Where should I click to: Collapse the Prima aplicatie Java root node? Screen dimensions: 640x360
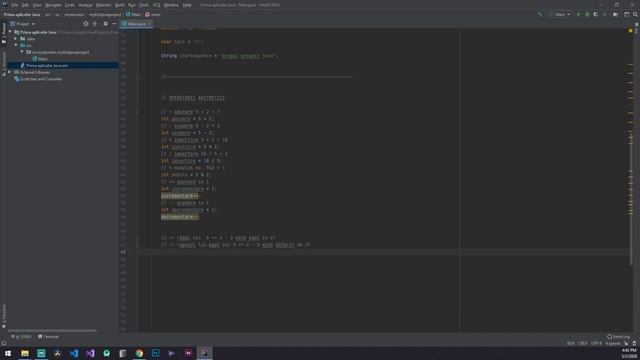10,32
